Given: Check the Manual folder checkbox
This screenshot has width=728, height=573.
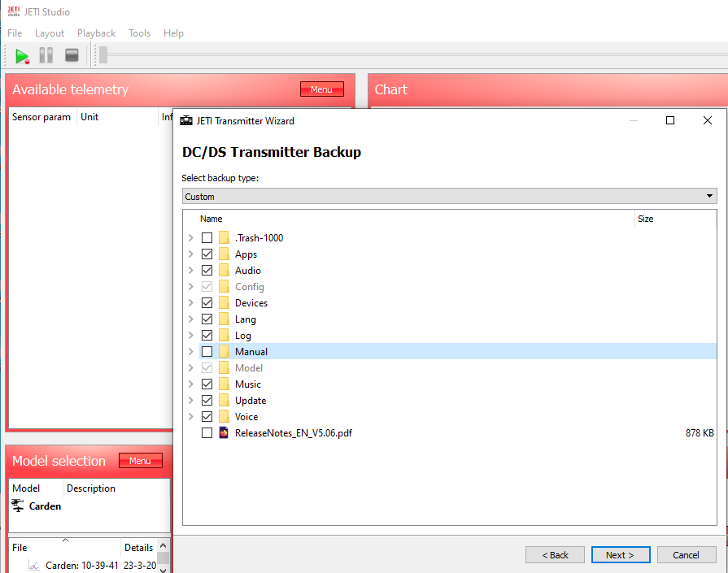Looking at the screenshot, I should (207, 351).
